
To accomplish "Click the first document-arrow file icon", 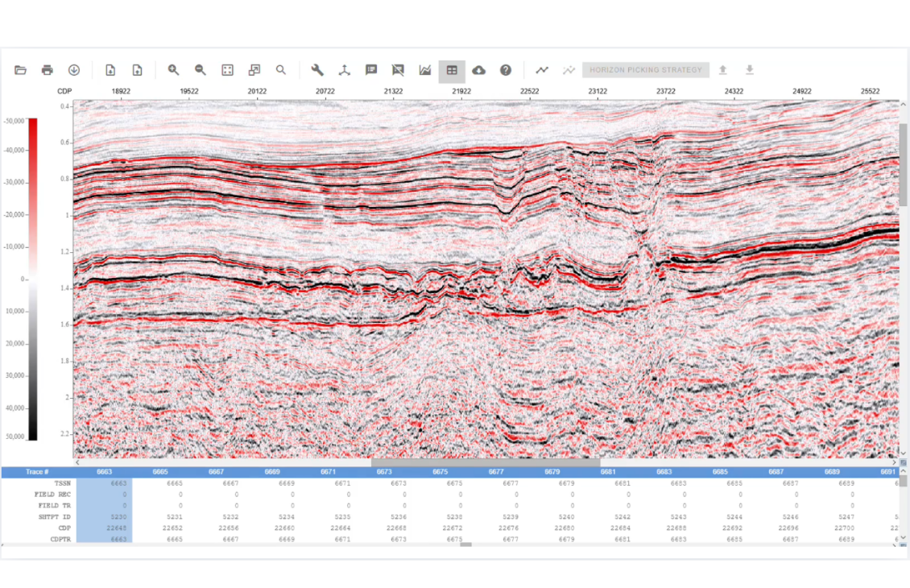I will (x=110, y=70).
